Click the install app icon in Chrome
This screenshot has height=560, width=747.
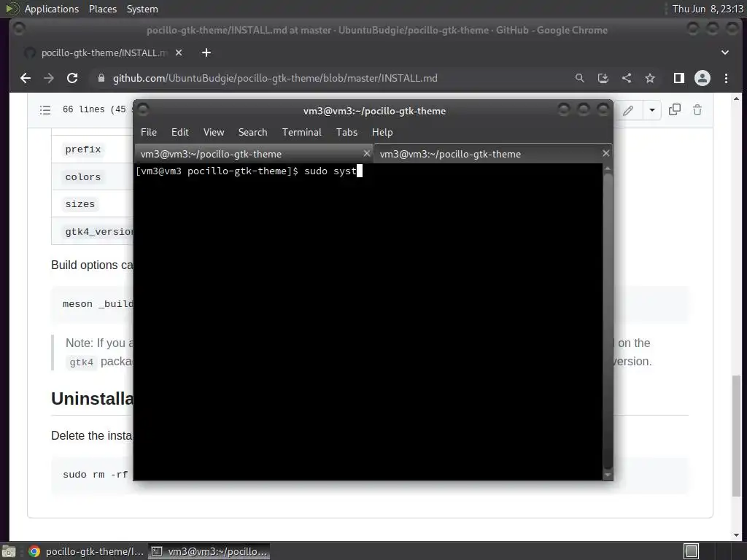click(603, 78)
